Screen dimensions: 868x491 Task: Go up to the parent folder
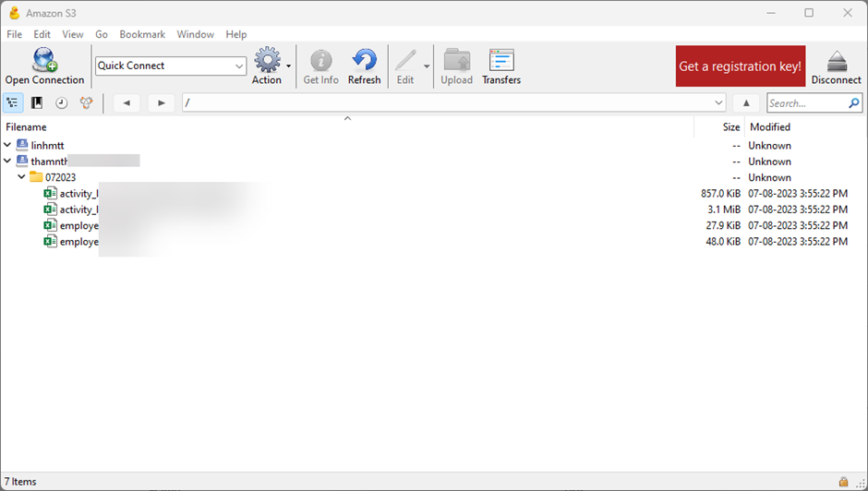[746, 103]
